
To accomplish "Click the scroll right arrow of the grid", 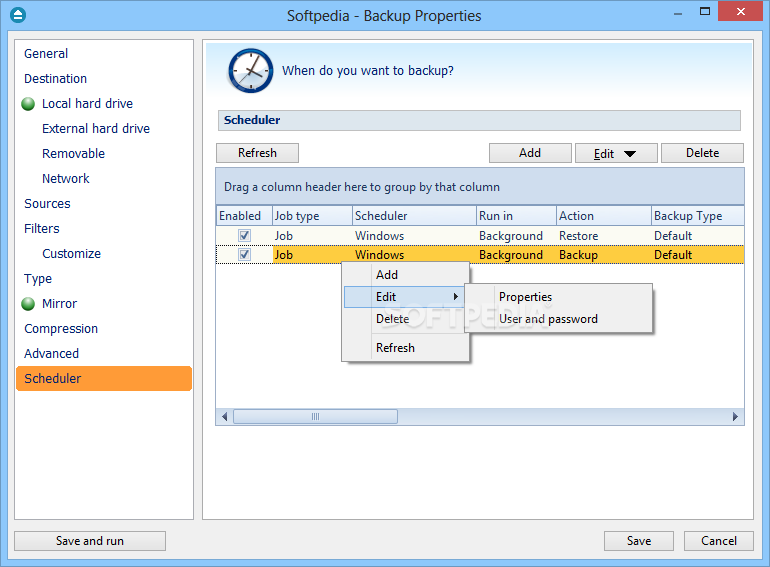I will pos(735,417).
